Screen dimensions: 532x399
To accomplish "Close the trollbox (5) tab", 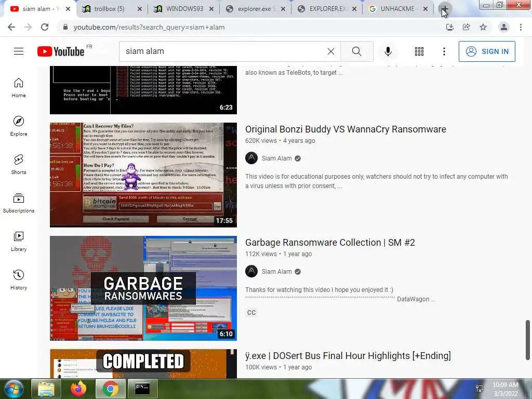I will tap(139, 9).
